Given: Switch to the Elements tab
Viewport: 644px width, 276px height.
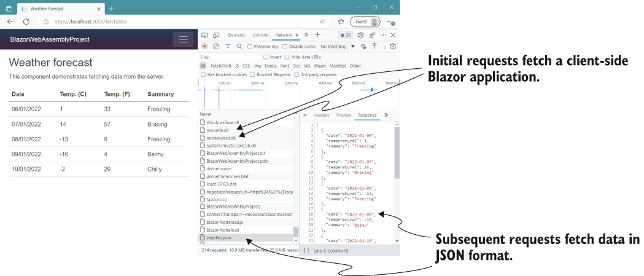Looking at the screenshot, I should click(236, 36).
